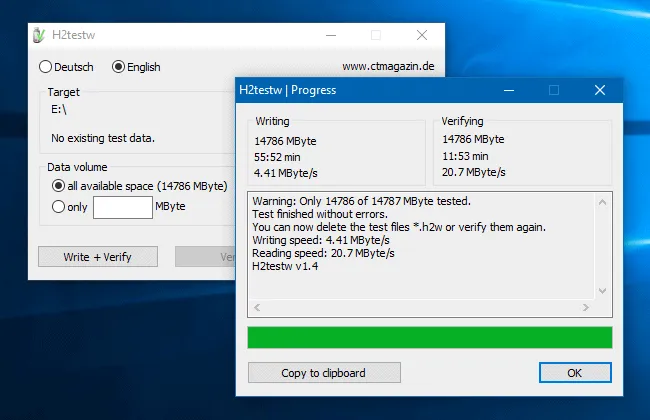
Task: Click the log scrollbar down arrow
Action: [602, 291]
